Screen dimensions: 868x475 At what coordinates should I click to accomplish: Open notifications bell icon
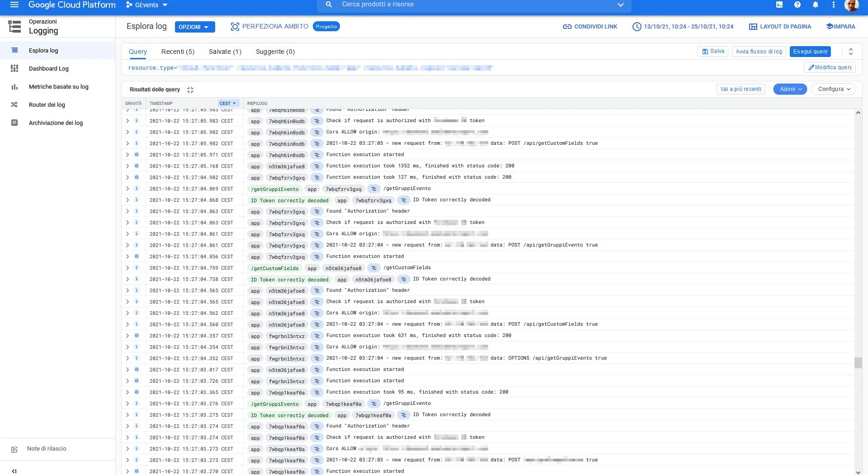[816, 5]
